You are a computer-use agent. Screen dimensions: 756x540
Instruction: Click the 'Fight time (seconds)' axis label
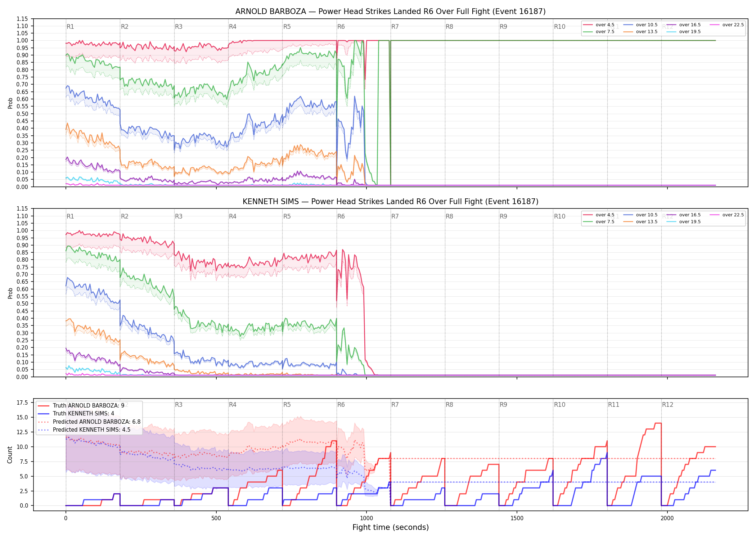click(x=391, y=527)
